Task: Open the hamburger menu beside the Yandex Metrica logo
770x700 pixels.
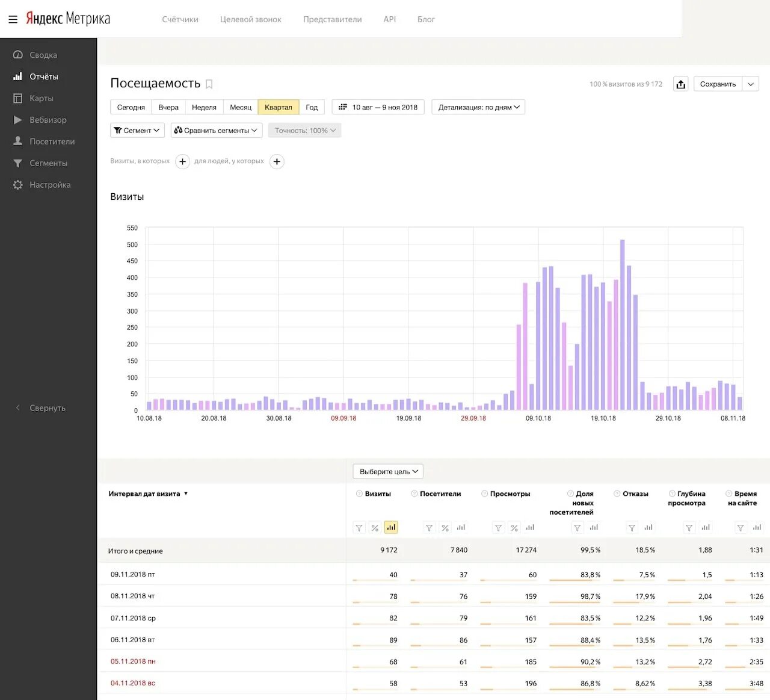Action: tap(13, 19)
